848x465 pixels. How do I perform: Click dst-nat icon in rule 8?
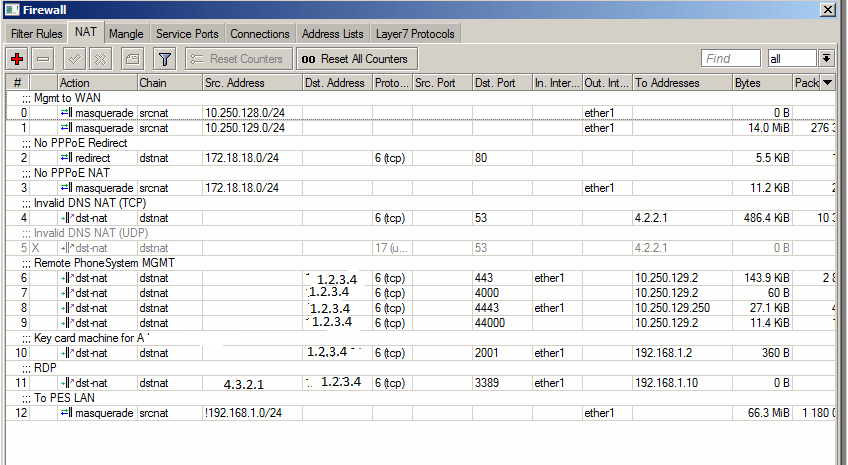67,308
